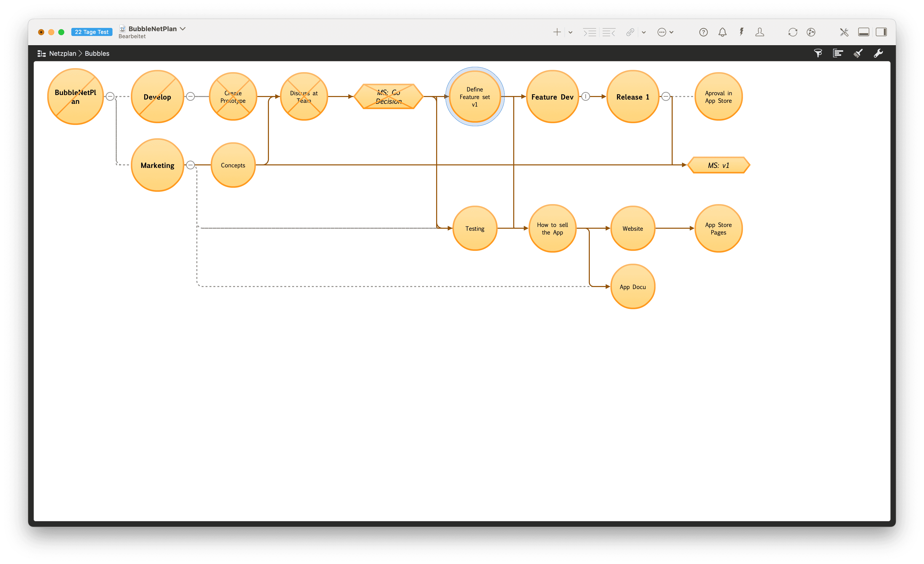Add a new element with the plus icon

557,32
